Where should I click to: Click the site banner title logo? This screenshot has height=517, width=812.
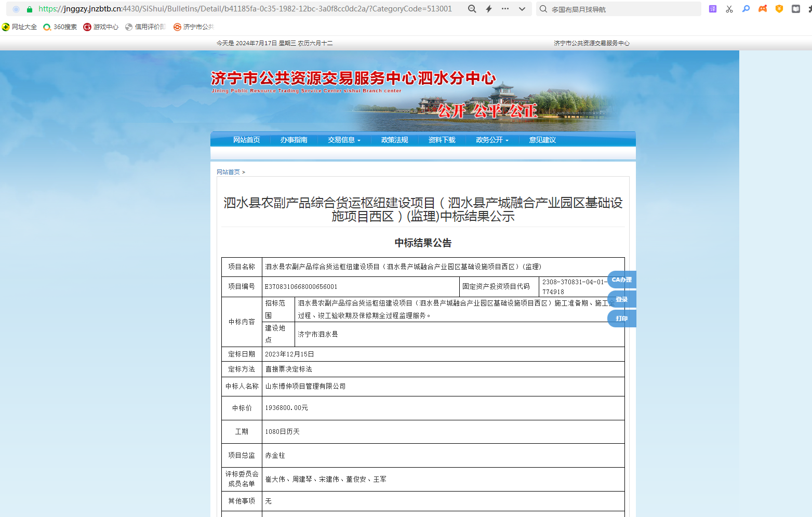[353, 81]
